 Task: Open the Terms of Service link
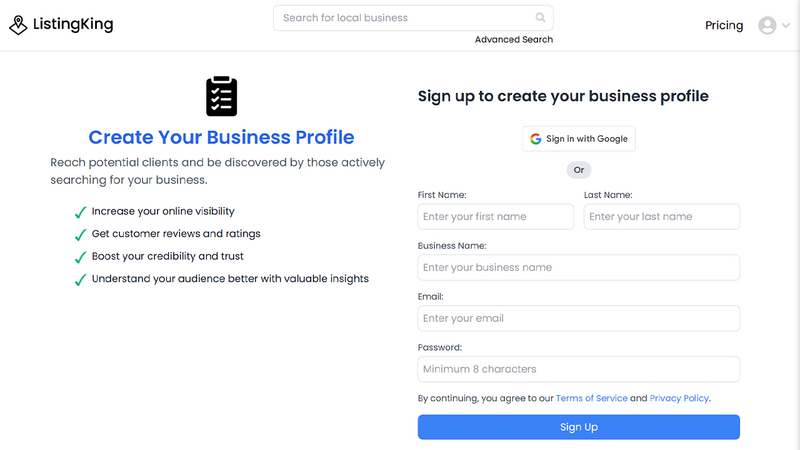point(591,398)
